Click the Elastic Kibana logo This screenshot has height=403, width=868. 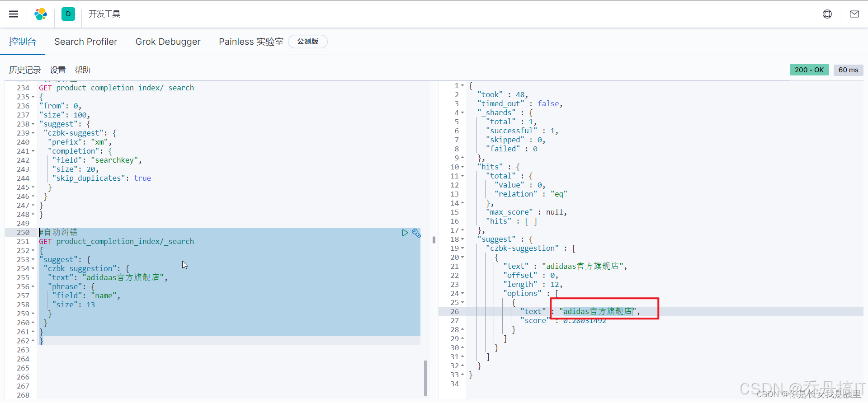pyautogui.click(x=41, y=14)
